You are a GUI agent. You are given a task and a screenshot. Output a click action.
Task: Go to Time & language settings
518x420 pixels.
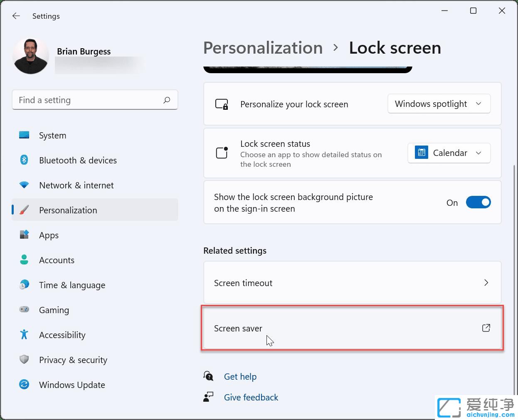click(x=72, y=285)
